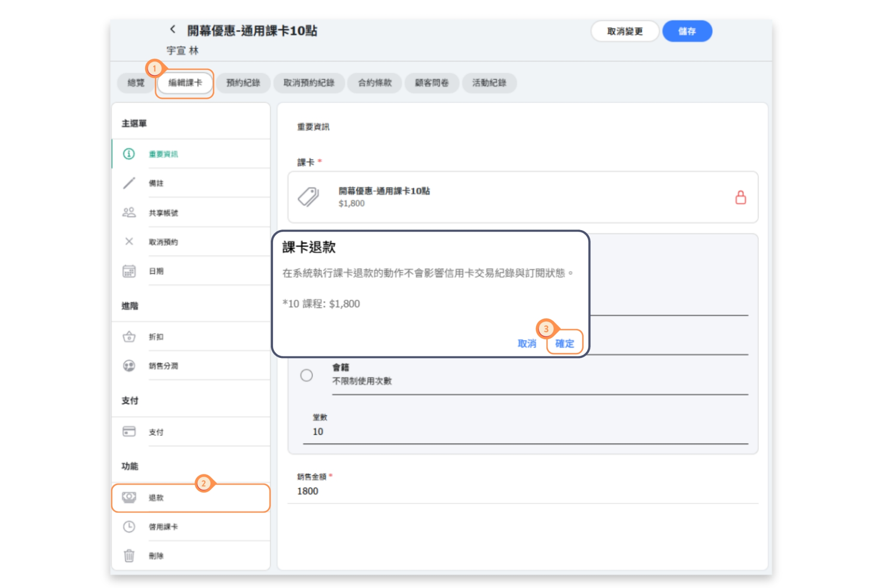Click the people icon for 共享帳號
Image resolution: width=882 pixels, height=588 pixels.
click(129, 212)
